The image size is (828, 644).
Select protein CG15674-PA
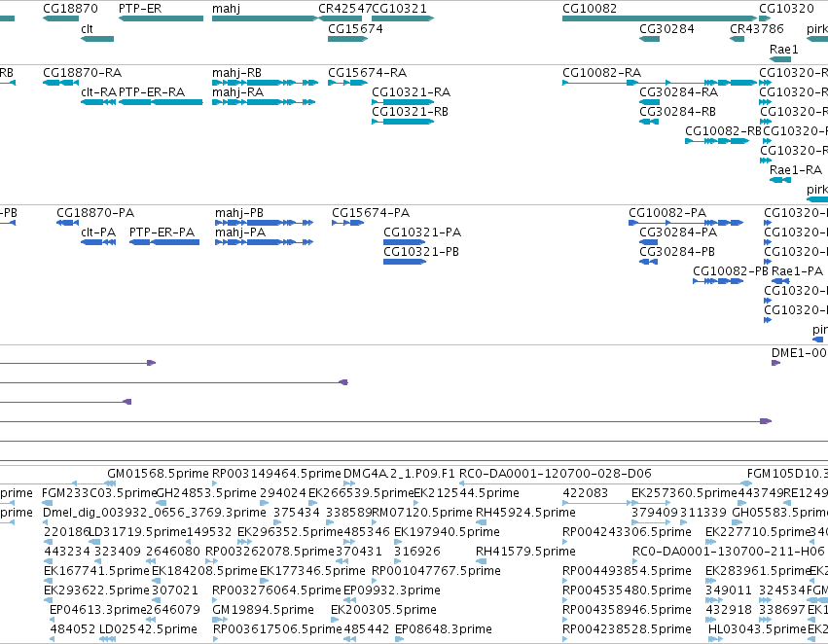pyautogui.click(x=348, y=223)
